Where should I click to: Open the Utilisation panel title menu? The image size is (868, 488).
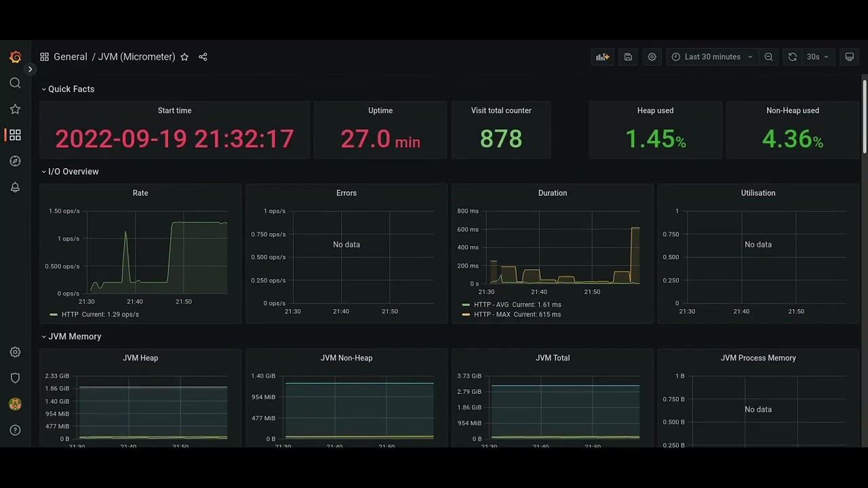pos(758,193)
